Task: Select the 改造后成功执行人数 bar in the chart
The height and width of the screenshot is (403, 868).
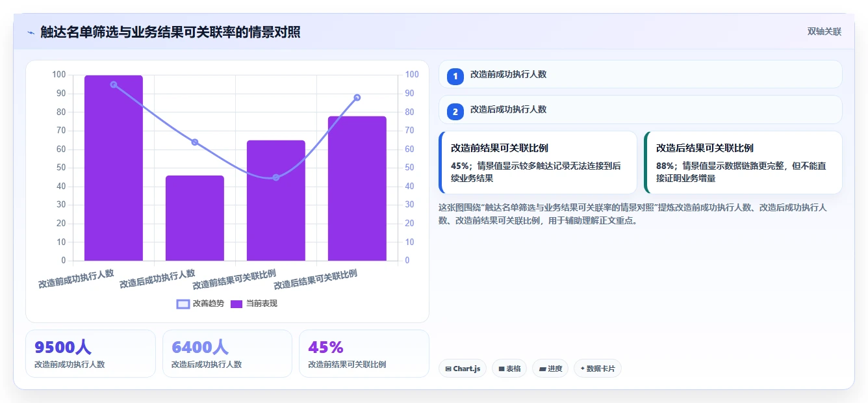Action: [195, 218]
